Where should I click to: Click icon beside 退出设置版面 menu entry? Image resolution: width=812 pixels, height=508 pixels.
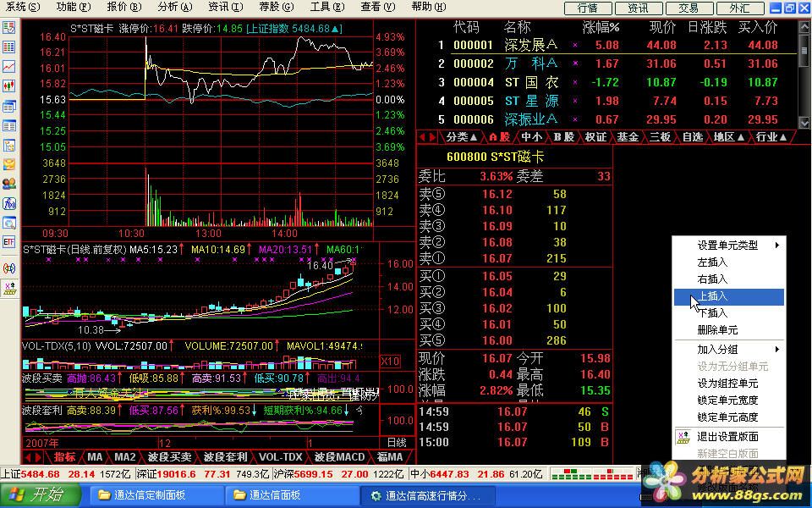683,437
